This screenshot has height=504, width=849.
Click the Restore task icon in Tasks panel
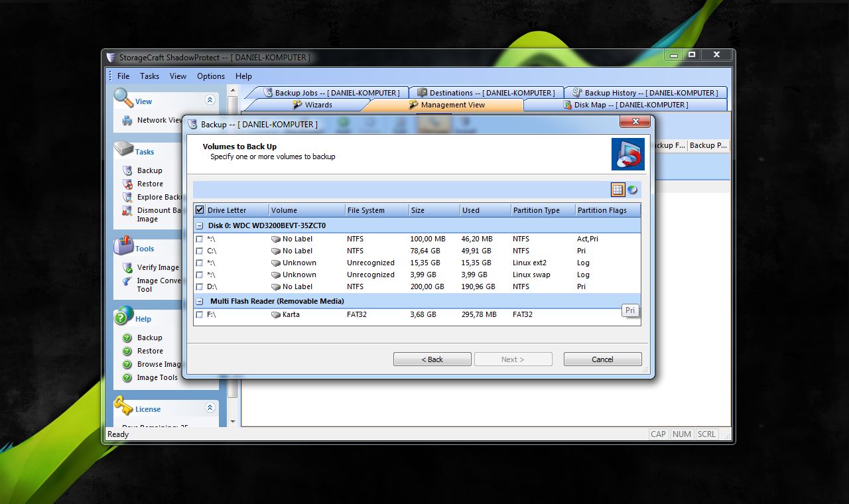(127, 184)
